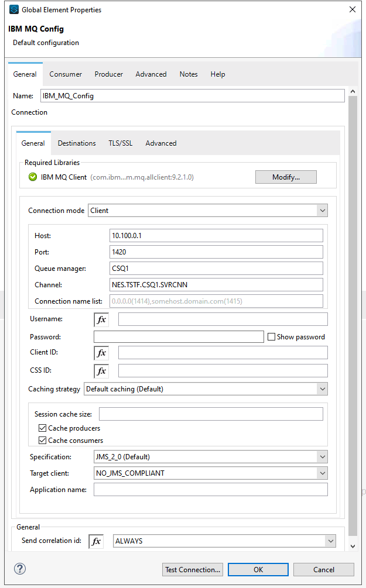The image size is (366, 588).
Task: Click the Test Connection... button
Action: click(x=193, y=570)
